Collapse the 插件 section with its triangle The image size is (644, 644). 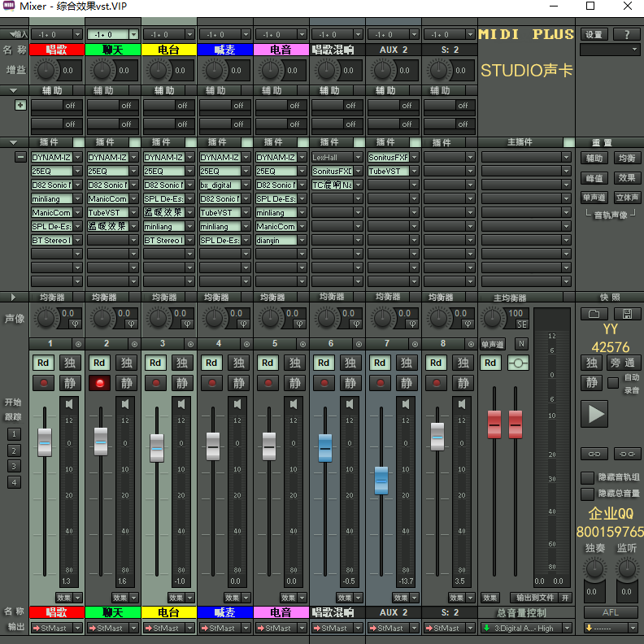14,142
